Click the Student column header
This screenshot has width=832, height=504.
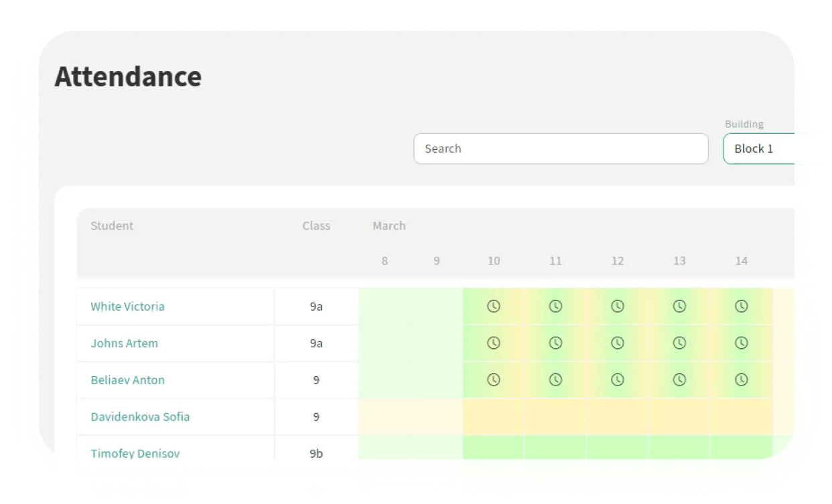(112, 226)
